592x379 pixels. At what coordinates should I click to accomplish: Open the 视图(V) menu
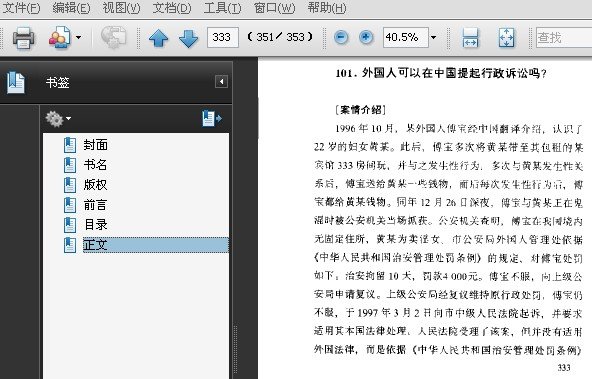(x=121, y=8)
